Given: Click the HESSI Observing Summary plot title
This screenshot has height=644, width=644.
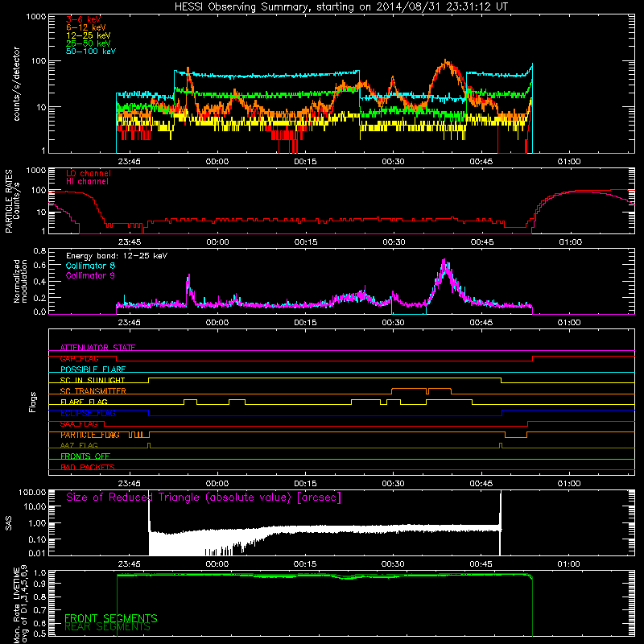Looking at the screenshot, I should click(x=341, y=7).
